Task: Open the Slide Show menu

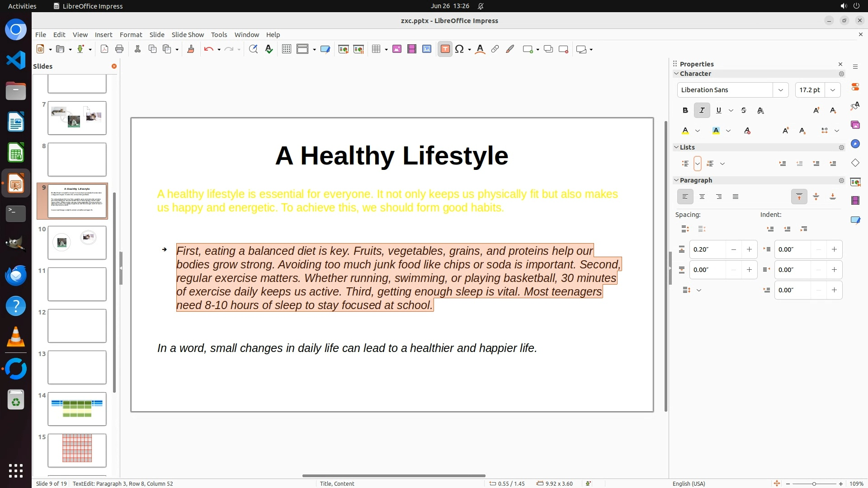Action: [x=187, y=34]
